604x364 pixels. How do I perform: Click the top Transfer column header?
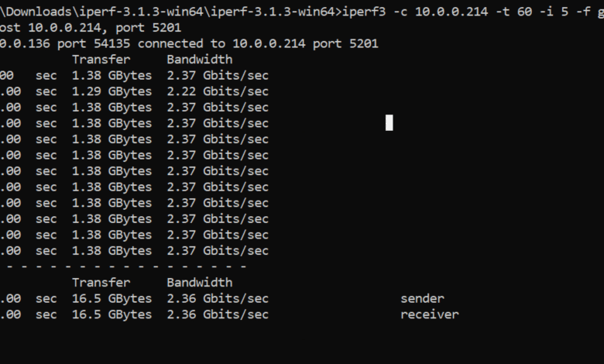coord(101,60)
